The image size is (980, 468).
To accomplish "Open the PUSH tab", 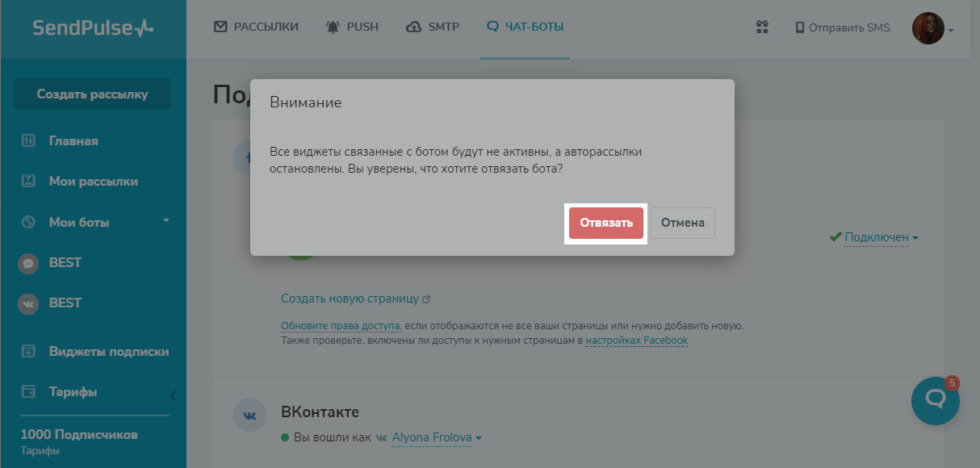I will tap(352, 27).
